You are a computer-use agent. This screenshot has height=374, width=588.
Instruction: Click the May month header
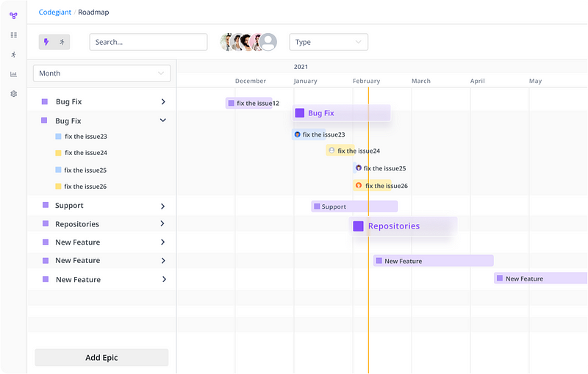(535, 81)
